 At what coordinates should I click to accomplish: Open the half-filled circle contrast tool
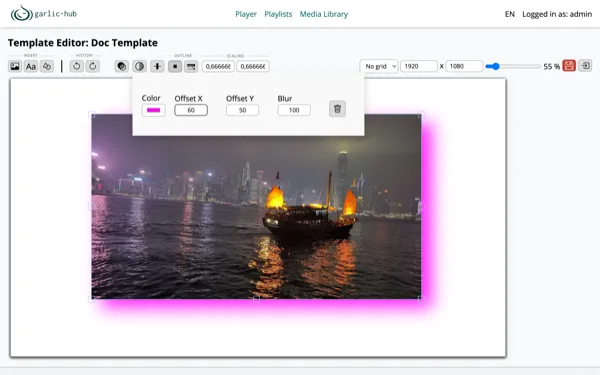tap(139, 66)
